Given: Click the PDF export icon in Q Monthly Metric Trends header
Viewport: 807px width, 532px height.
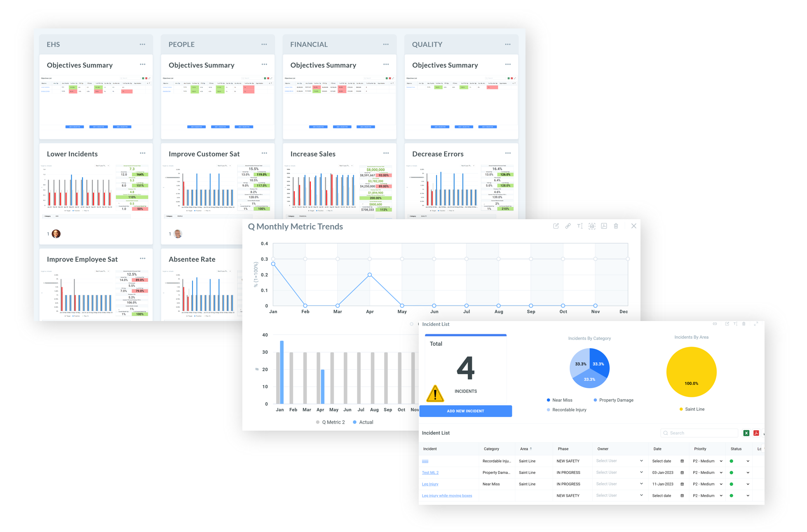Looking at the screenshot, I should [x=604, y=226].
